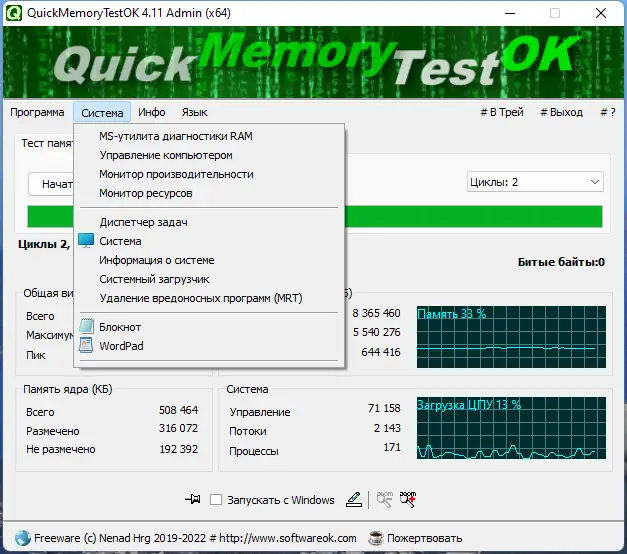This screenshot has width=627, height=554.
Task: Click the coffee cup donate icon
Action: pos(375,538)
